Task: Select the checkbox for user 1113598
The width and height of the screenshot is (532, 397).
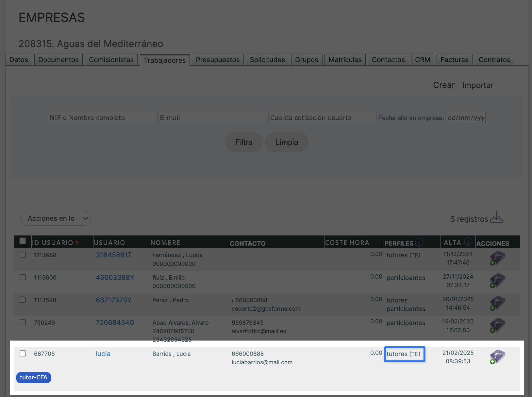Action: pyautogui.click(x=23, y=300)
